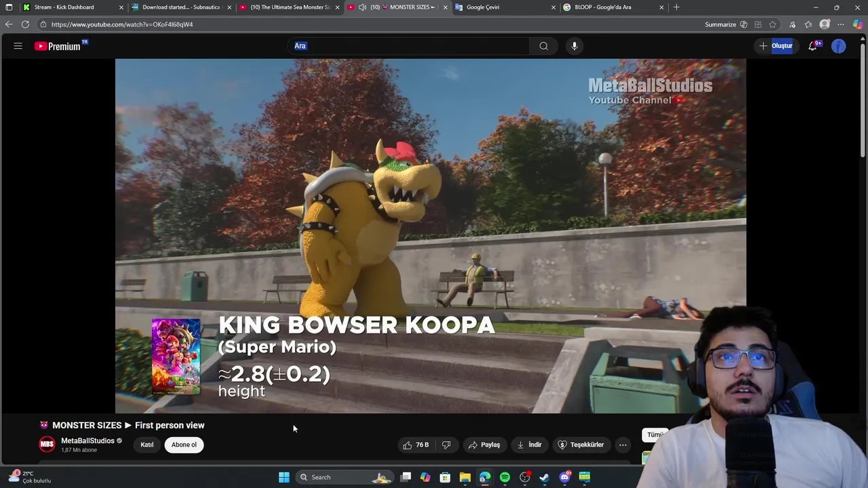Click the address bar URL
The width and height of the screenshot is (868, 488).
click(122, 24)
